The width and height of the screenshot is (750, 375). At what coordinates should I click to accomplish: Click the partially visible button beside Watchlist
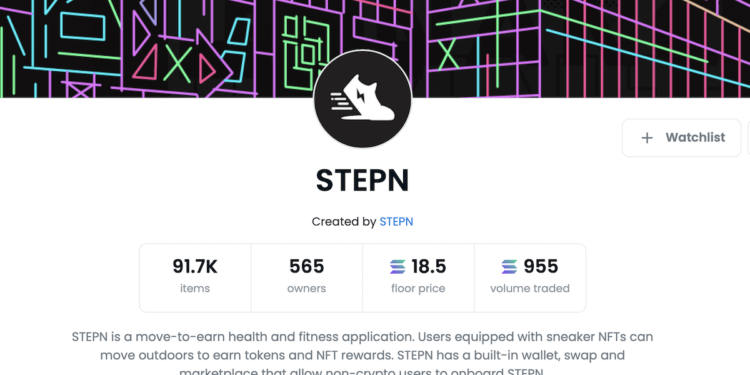point(748,138)
